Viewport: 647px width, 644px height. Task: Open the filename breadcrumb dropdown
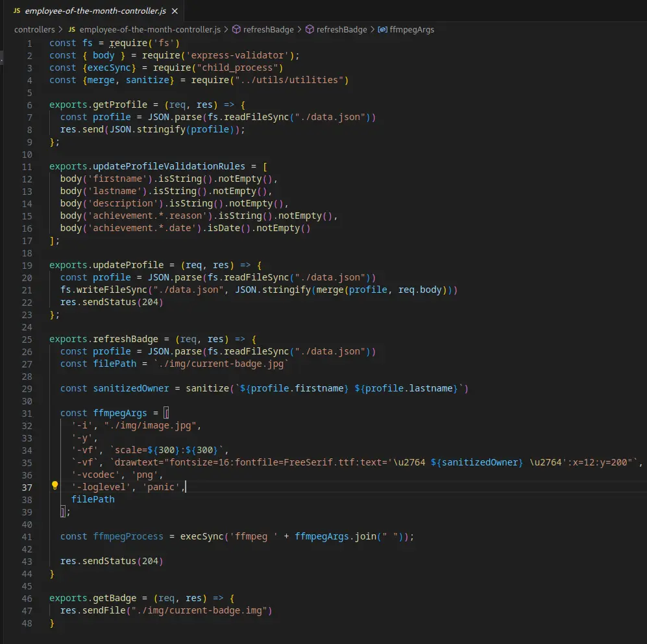coord(150,29)
